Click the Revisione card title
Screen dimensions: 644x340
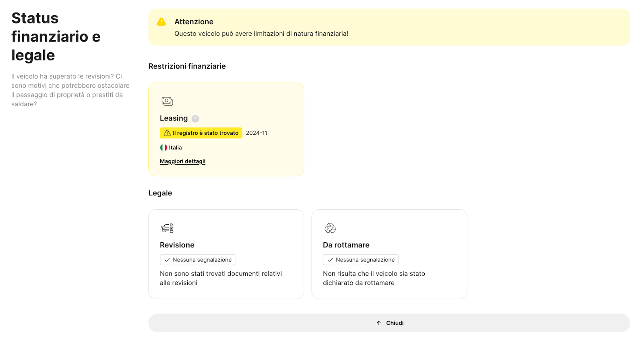pos(177,245)
